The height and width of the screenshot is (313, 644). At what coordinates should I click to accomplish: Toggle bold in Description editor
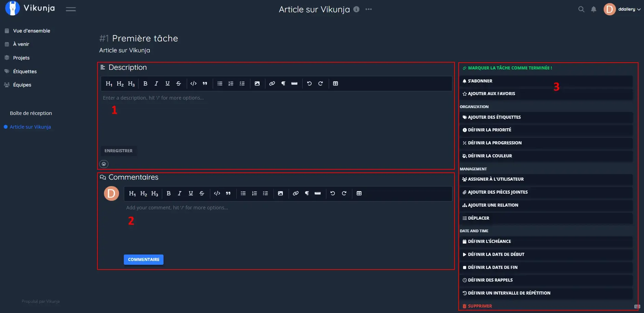(145, 83)
